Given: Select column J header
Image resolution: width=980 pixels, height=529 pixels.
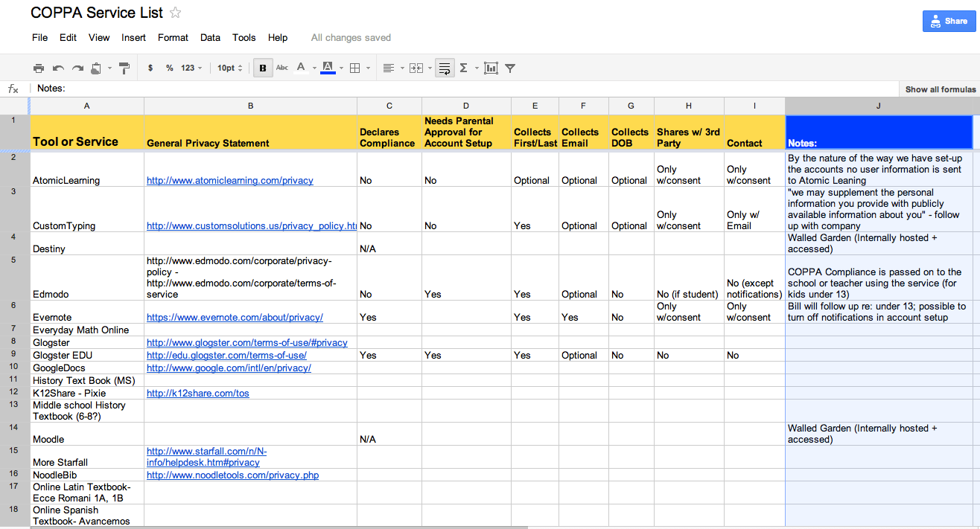Looking at the screenshot, I should pyautogui.click(x=879, y=106).
